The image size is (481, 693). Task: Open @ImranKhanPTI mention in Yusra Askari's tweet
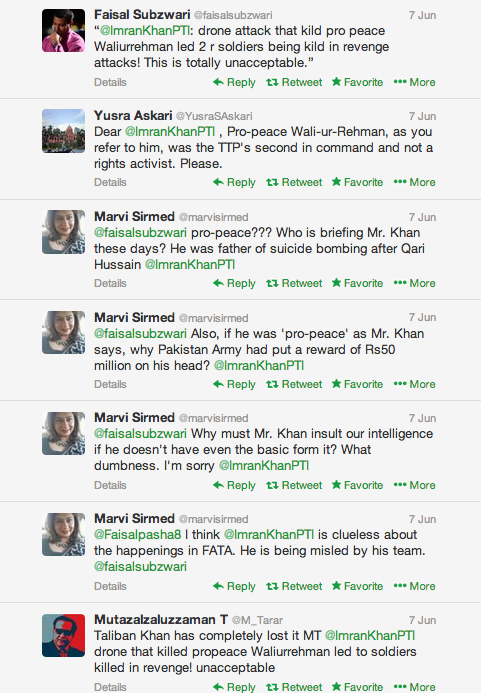(170, 132)
